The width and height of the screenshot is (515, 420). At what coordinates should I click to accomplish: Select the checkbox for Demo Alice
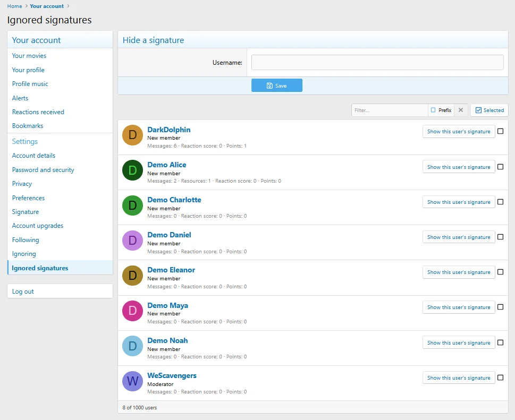pyautogui.click(x=500, y=167)
